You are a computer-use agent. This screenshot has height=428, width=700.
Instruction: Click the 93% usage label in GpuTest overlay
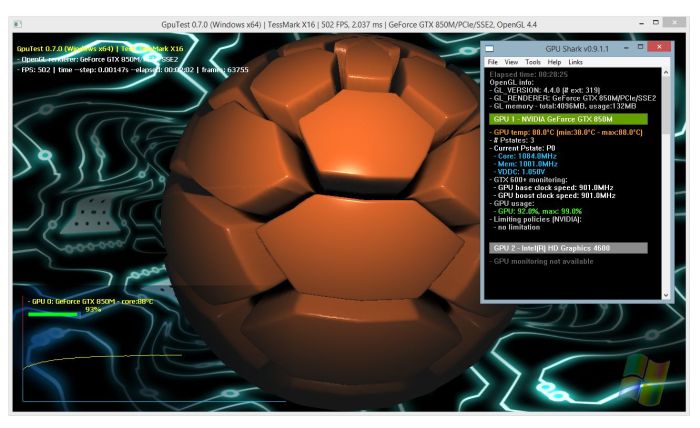coord(93,309)
